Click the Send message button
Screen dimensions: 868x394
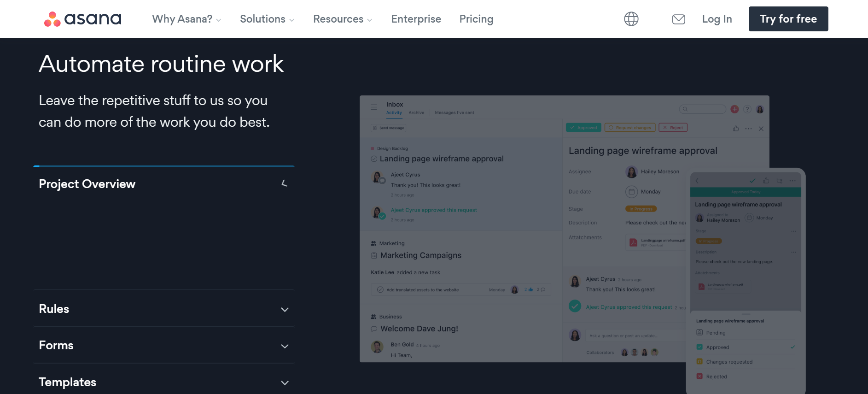(x=389, y=128)
